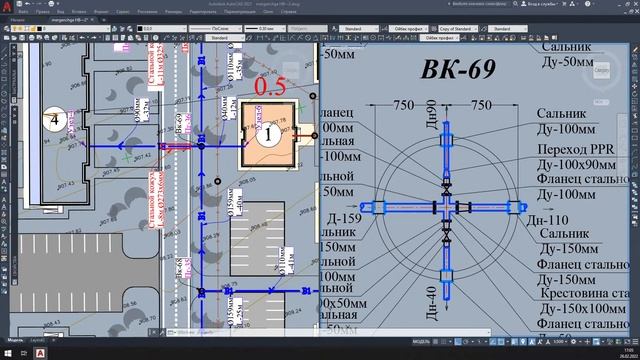The width and height of the screenshot is (640, 360).
Task: Click the Redo arrow in standard toolbar
Action: pyautogui.click(x=93, y=38)
